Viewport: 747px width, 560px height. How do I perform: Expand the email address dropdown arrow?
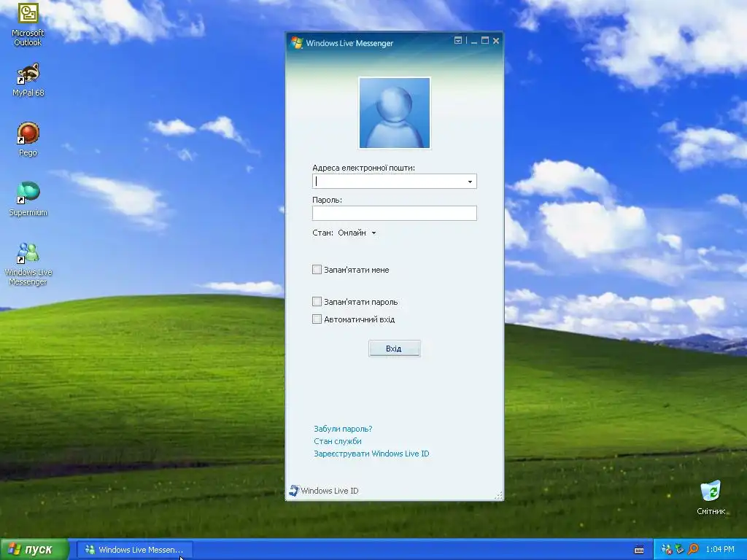pos(470,182)
